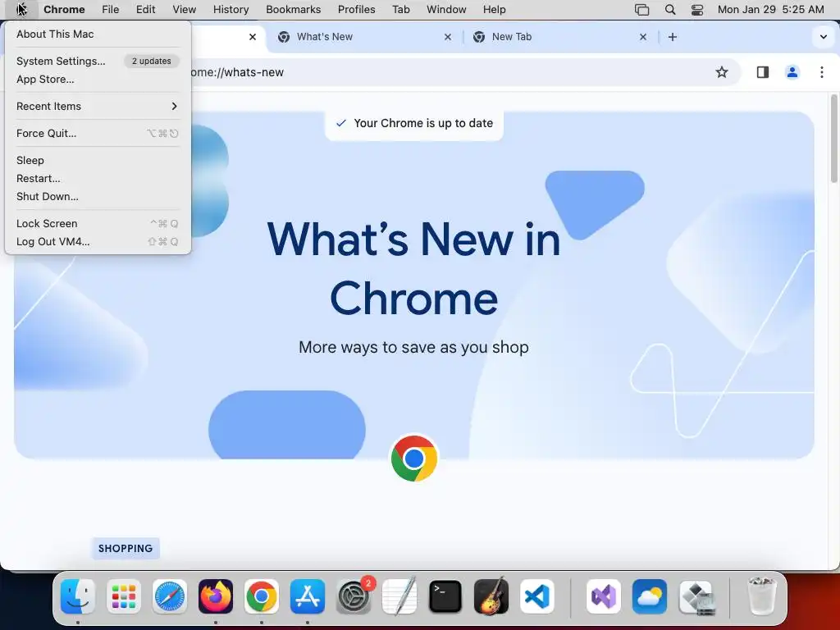Open Chrome three-dot menu
This screenshot has height=630, width=840.
click(822, 72)
